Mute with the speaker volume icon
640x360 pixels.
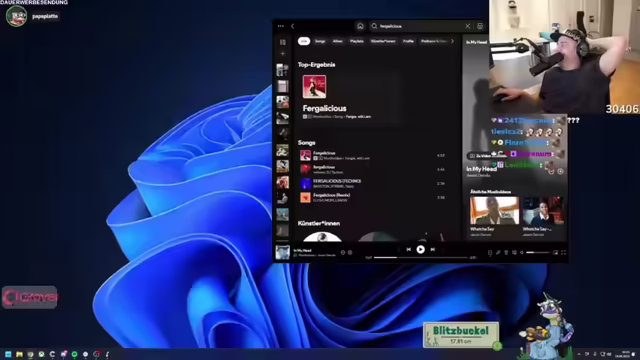click(x=522, y=253)
